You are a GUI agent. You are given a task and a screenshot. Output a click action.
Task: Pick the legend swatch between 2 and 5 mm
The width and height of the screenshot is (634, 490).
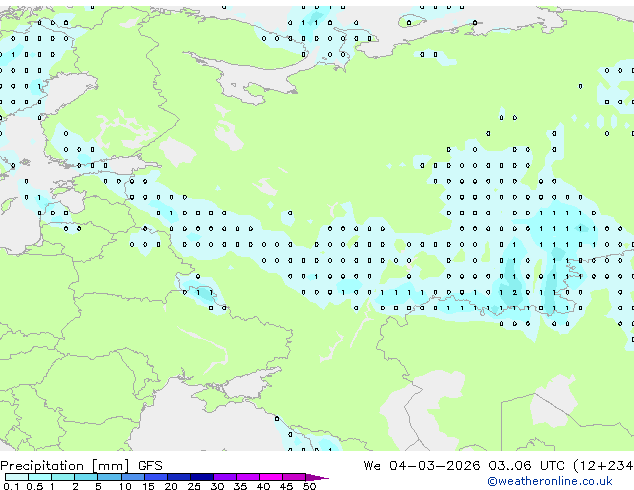(x=86, y=477)
